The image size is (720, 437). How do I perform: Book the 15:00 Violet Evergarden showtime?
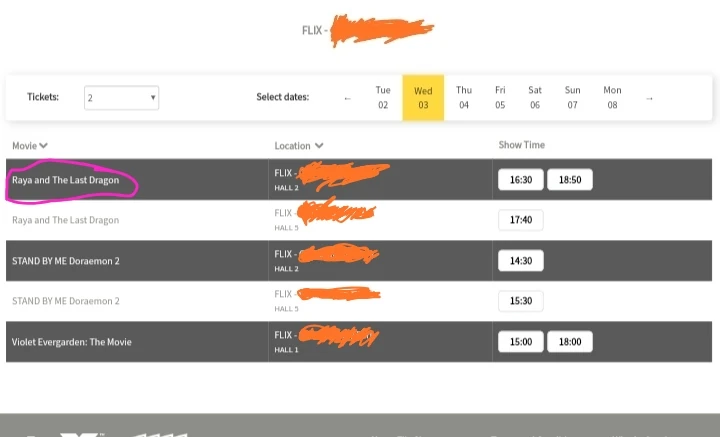[x=520, y=341]
